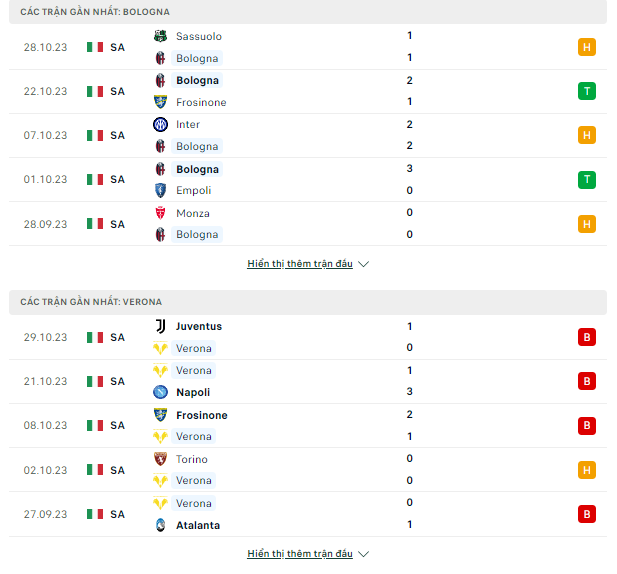The width and height of the screenshot is (617, 574).
Task: Click the Empoli club crest icon
Action: tap(160, 190)
